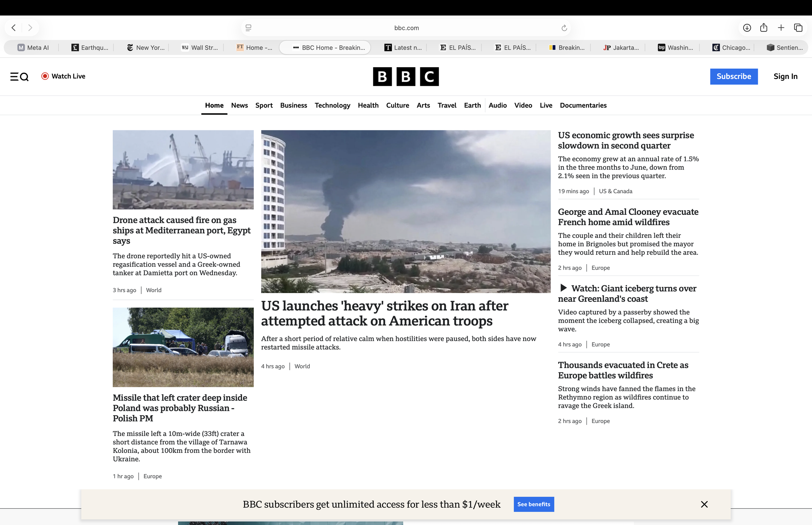Open page settings icon in address bar
Screen dimensions: 812x525
click(x=248, y=28)
